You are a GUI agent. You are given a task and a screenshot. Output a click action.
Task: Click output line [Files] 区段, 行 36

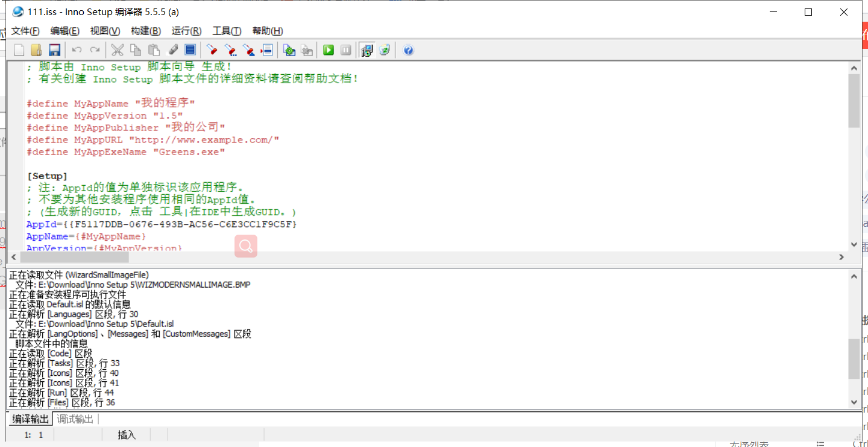click(62, 402)
